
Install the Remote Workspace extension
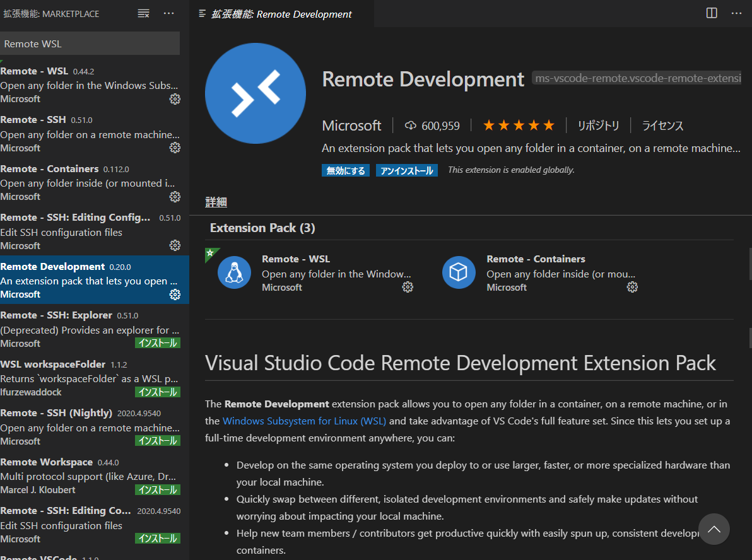pos(158,490)
